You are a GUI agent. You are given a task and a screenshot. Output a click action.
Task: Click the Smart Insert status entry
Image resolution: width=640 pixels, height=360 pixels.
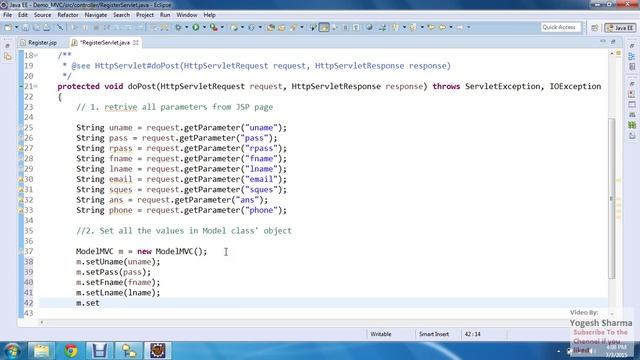[434, 334]
